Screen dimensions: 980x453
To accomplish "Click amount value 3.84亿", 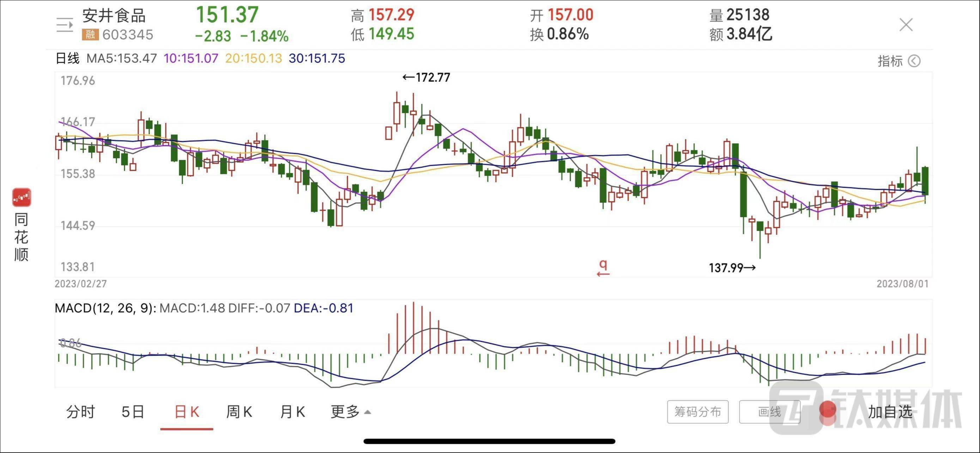I will point(749,34).
